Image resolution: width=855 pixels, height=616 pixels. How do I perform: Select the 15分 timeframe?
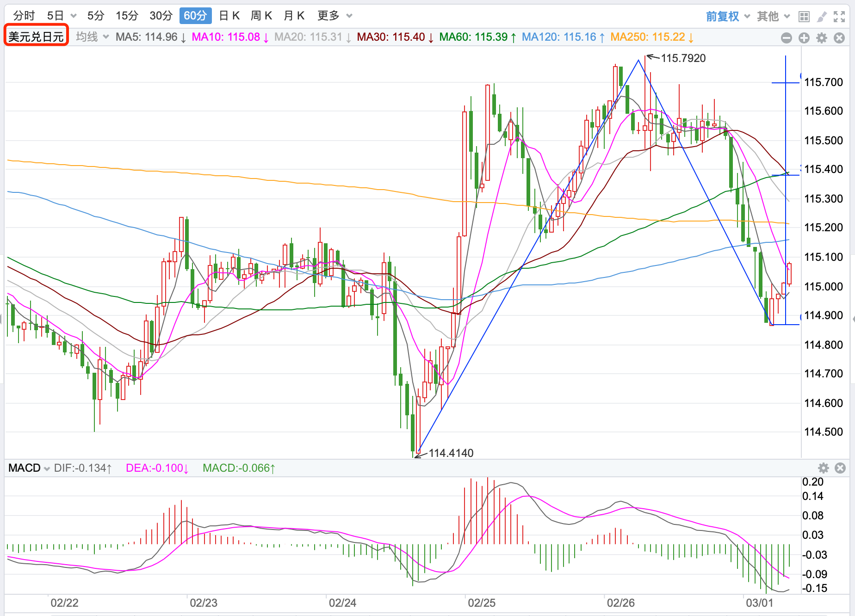(x=127, y=16)
